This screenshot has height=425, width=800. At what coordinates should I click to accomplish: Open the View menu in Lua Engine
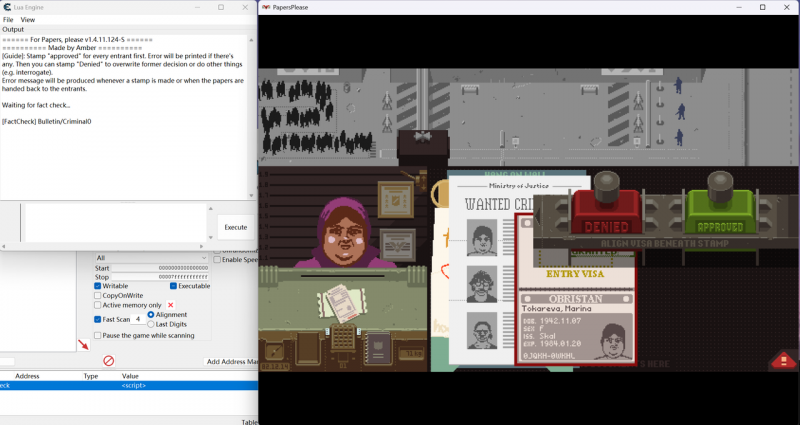click(x=28, y=19)
